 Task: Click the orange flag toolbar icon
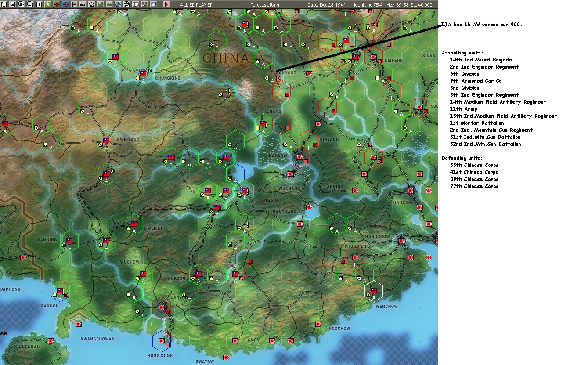tap(74, 4)
